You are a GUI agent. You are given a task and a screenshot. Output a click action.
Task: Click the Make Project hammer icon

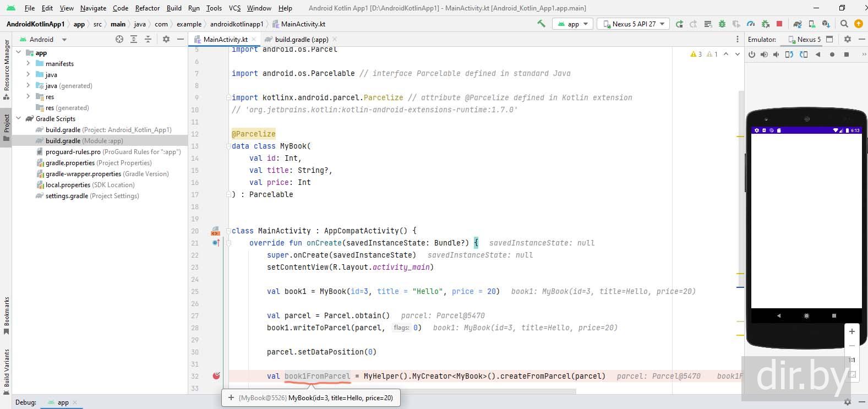[x=541, y=24]
